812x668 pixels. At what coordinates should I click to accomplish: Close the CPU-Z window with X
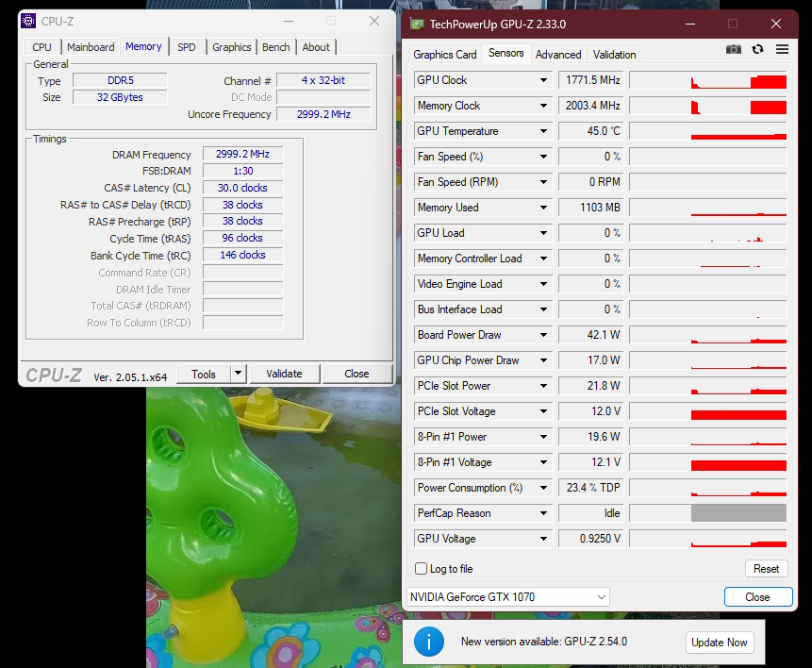374,21
